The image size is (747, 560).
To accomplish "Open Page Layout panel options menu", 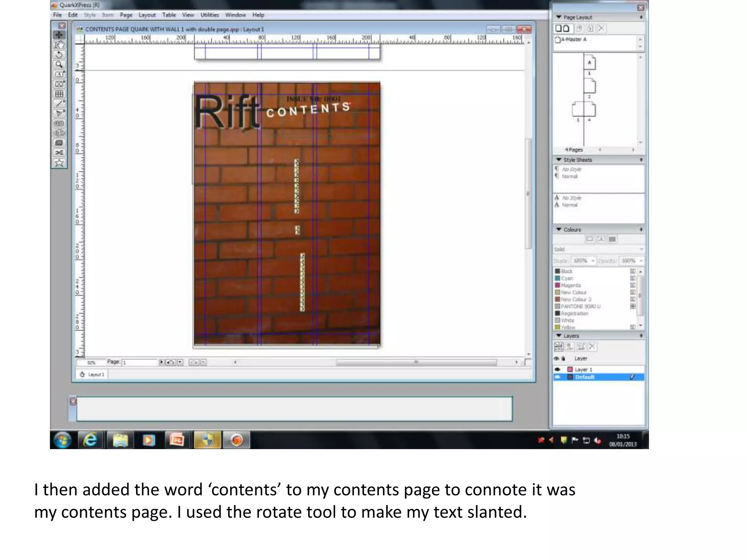I will 641,17.
